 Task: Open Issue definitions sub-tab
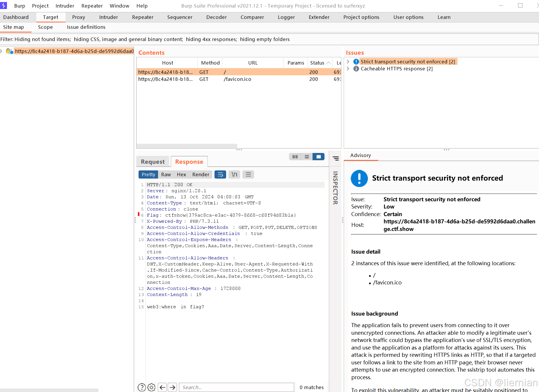(86, 27)
